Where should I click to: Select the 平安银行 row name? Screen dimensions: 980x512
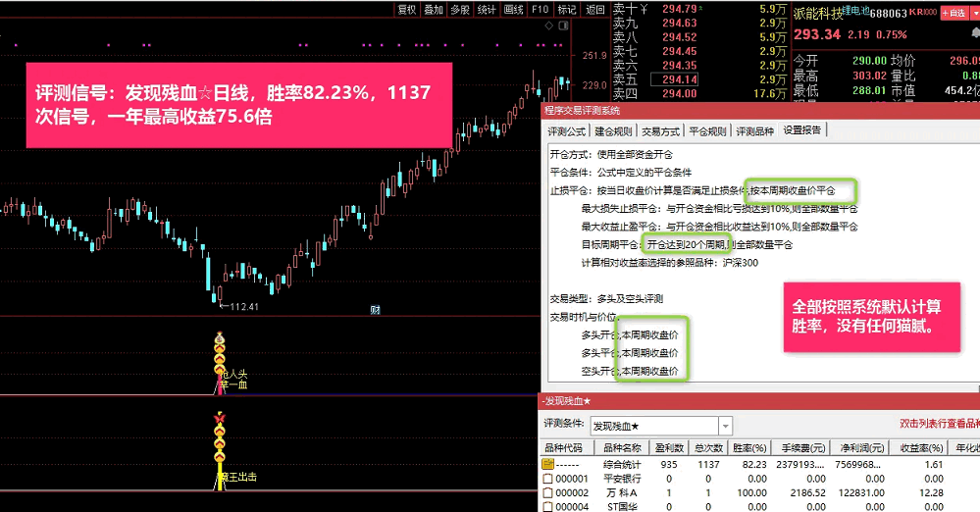point(622,479)
